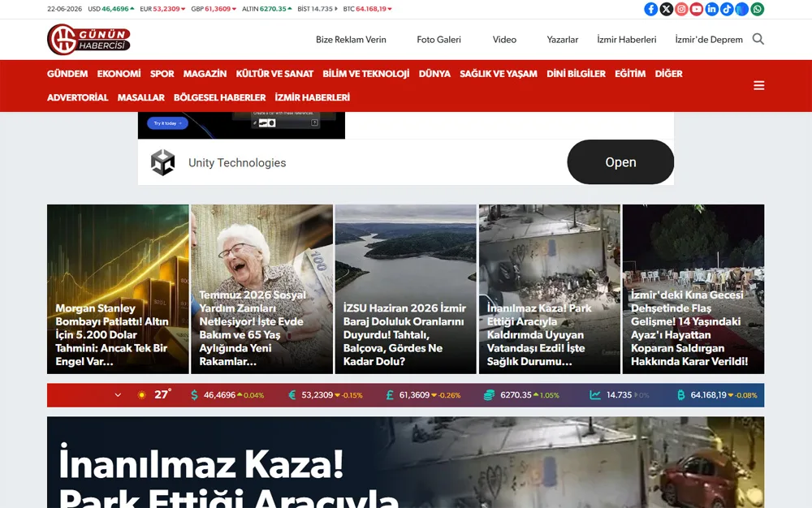Open the BİLİM VE TEKNOLOJİ category
Viewport: 812px width, 508px height.
click(366, 74)
